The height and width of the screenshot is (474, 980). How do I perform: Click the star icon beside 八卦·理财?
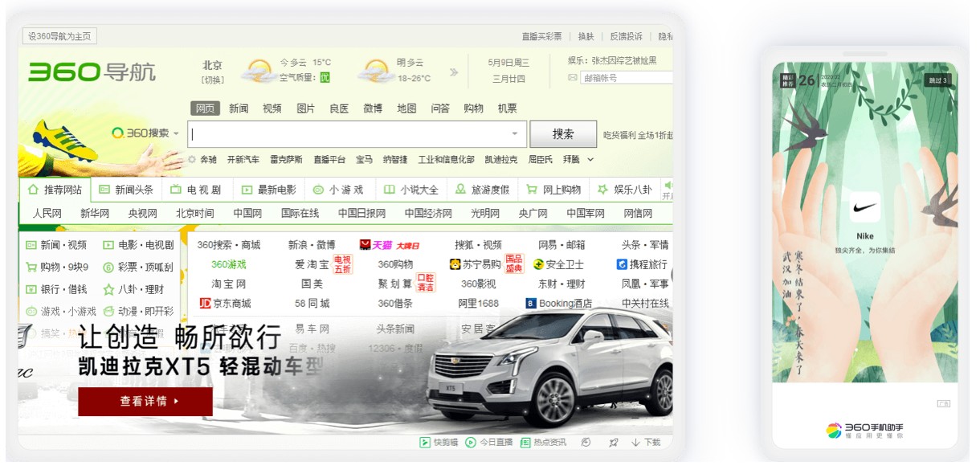pos(108,289)
